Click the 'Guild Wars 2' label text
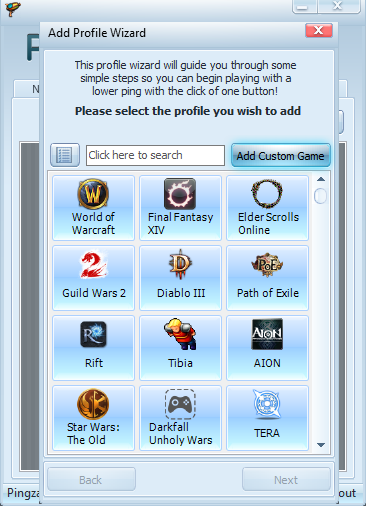This screenshot has height=506, width=366. 94,293
